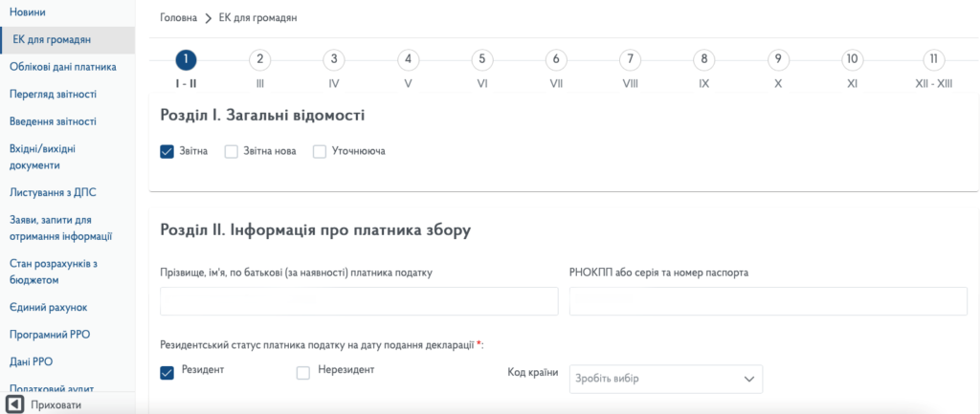This screenshot has width=980, height=414.
Task: Open the Код країни dropdown
Action: pos(666,379)
